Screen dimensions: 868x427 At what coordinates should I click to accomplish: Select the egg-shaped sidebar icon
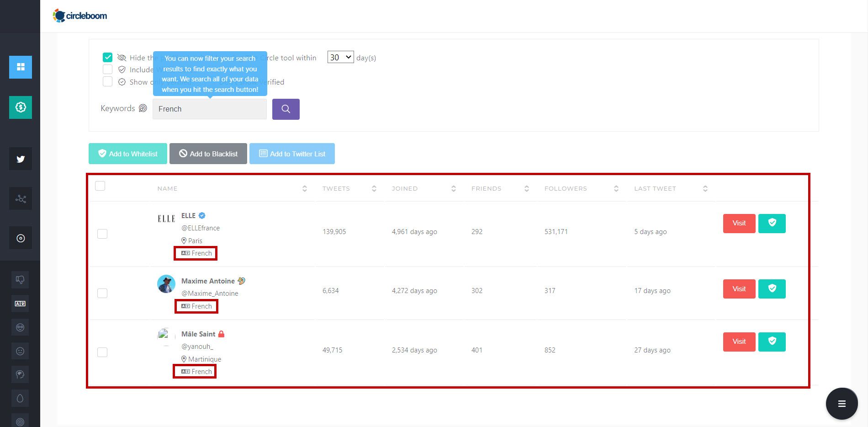pyautogui.click(x=20, y=399)
